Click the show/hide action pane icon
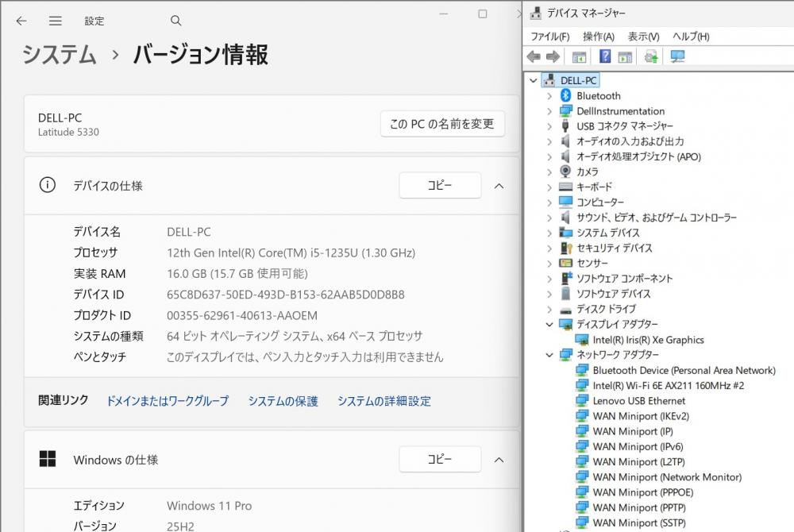794x532 pixels. (625, 56)
